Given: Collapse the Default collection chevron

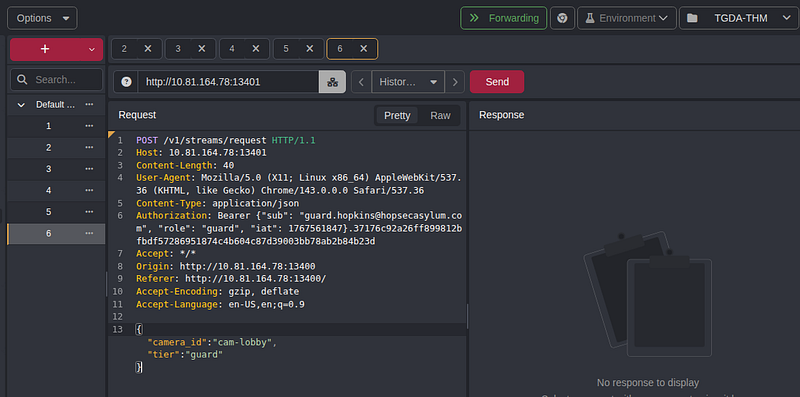Looking at the screenshot, I should coord(21,105).
